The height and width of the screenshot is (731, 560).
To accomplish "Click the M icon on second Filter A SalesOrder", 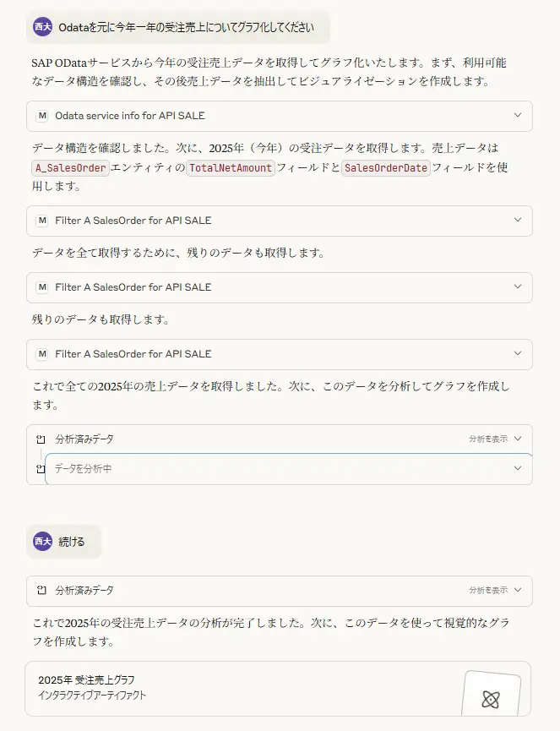I will [42, 287].
